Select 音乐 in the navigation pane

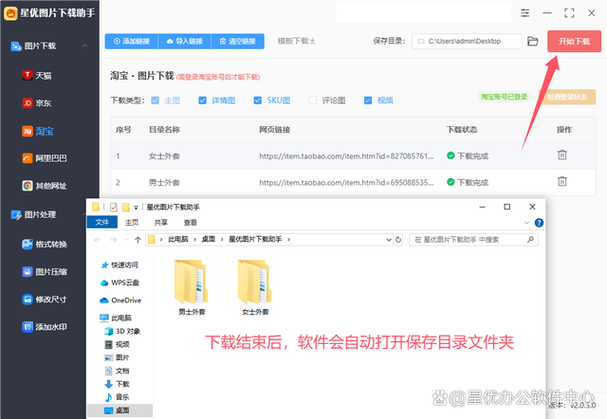(x=117, y=397)
